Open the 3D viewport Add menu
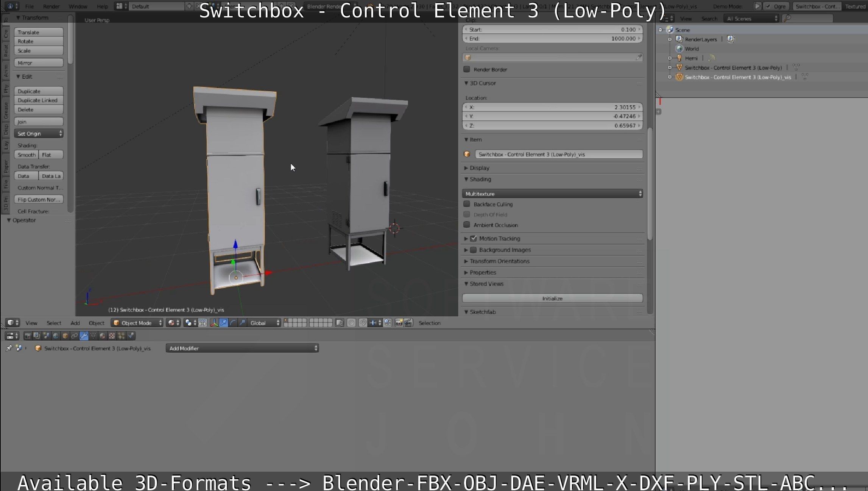 (75, 323)
